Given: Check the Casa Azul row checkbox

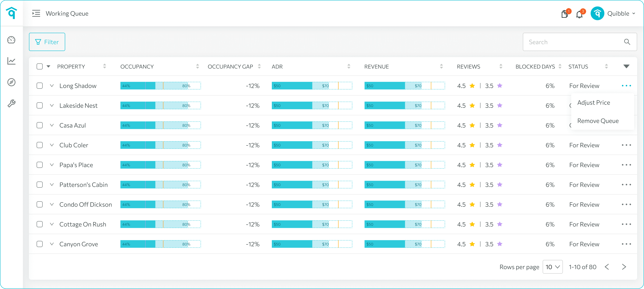Looking at the screenshot, I should tap(40, 125).
